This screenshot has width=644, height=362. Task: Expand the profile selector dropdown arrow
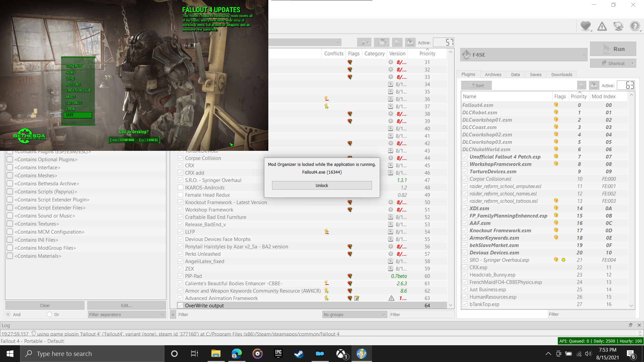click(337, 42)
